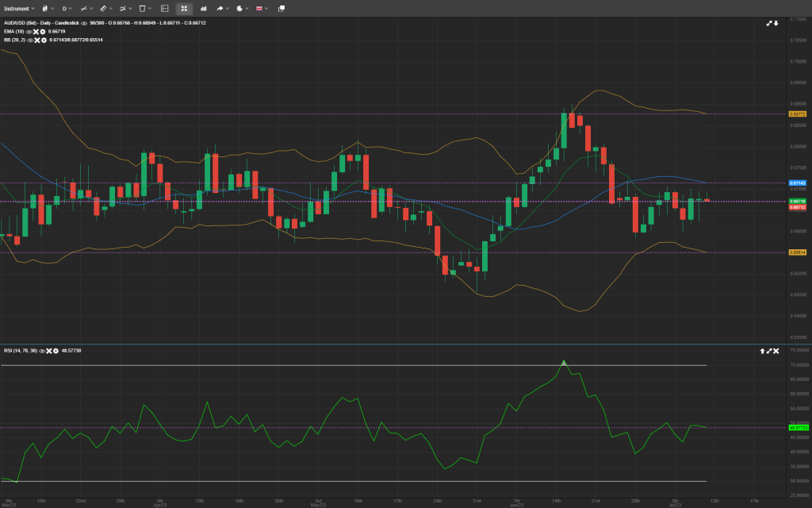Hide the EMA (10) indicator via eye icon
Image resolution: width=812 pixels, height=508 pixels.
click(x=29, y=31)
